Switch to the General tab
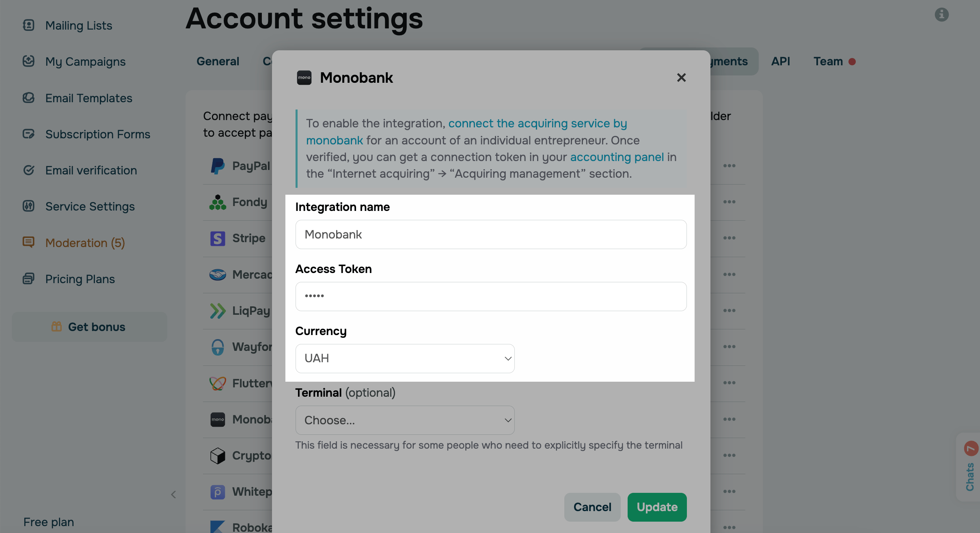 218,61
